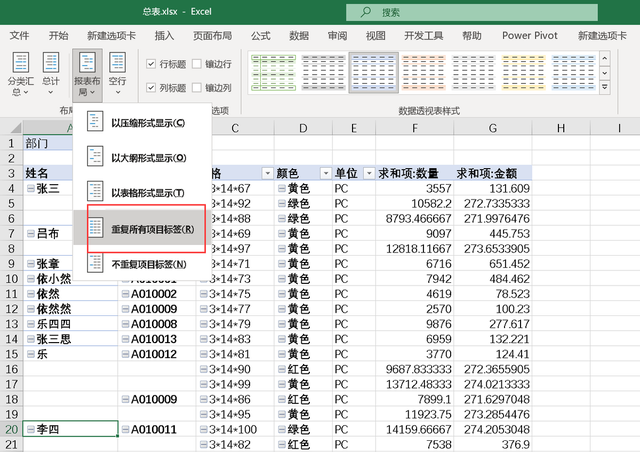
Task: Expand the full pivot style gallery
Action: [x=604, y=87]
